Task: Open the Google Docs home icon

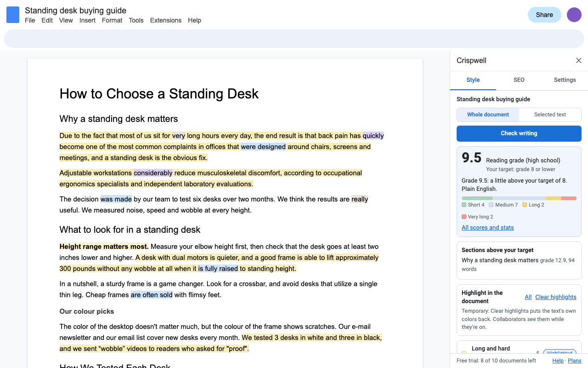Action: coord(13,15)
